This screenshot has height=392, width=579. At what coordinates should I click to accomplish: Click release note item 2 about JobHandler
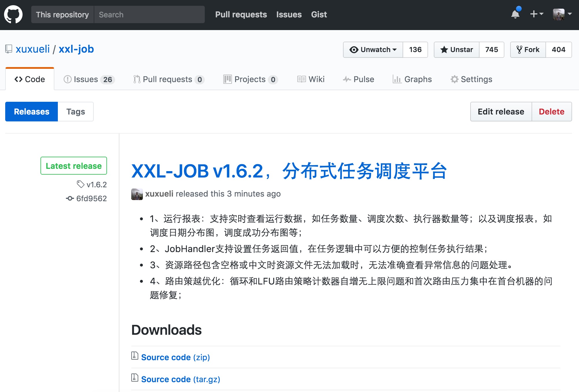click(319, 249)
